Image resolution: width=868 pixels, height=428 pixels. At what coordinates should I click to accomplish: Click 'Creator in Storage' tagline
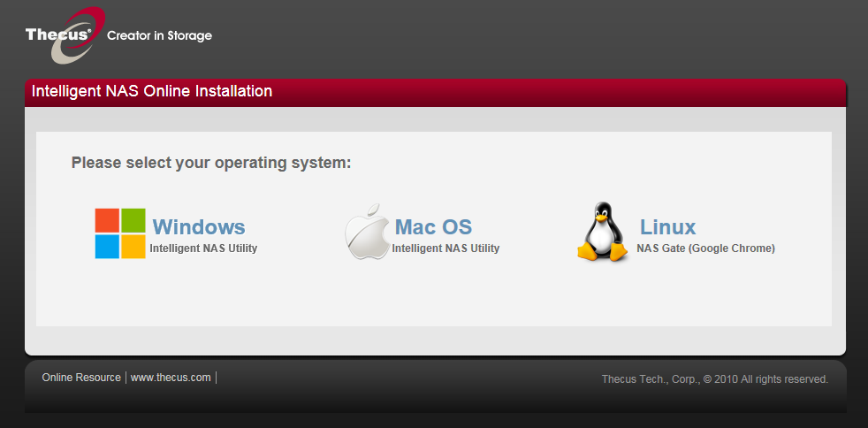(x=159, y=35)
